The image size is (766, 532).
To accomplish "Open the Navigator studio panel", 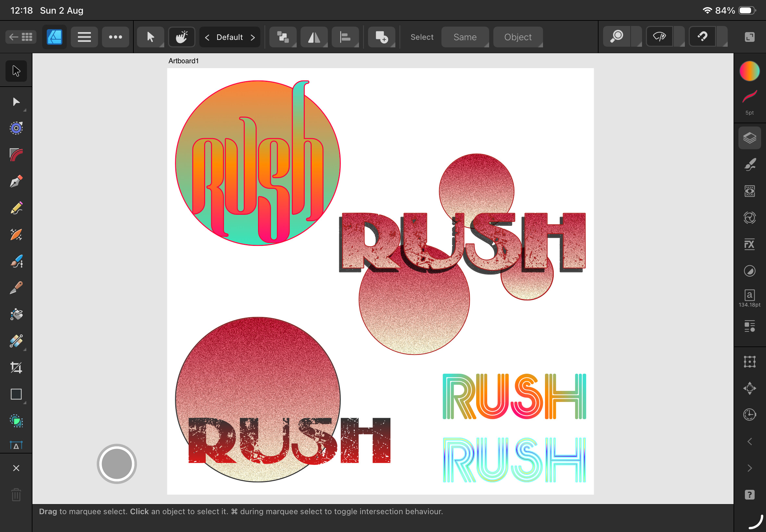I will (749, 388).
